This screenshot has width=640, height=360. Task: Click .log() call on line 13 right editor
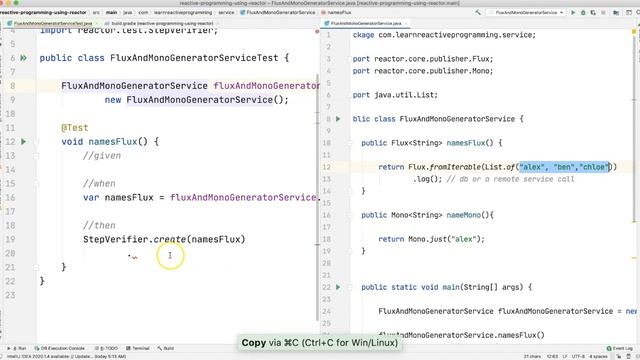tap(427, 179)
